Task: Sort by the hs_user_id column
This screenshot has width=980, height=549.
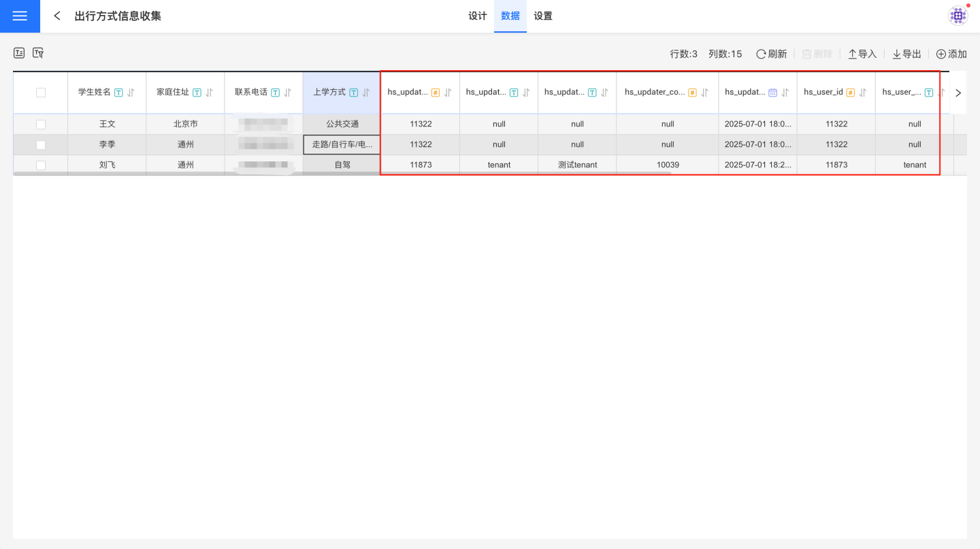Action: (862, 93)
